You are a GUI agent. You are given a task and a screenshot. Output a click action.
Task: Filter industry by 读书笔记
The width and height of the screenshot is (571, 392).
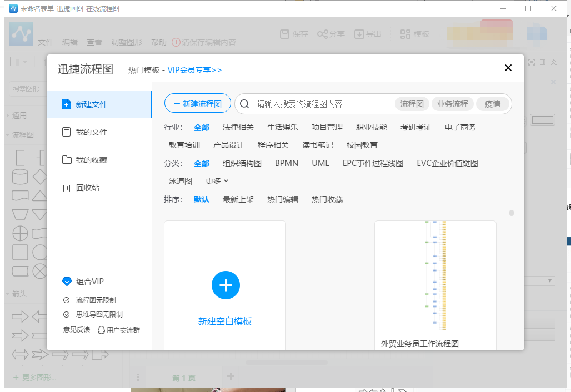(317, 145)
